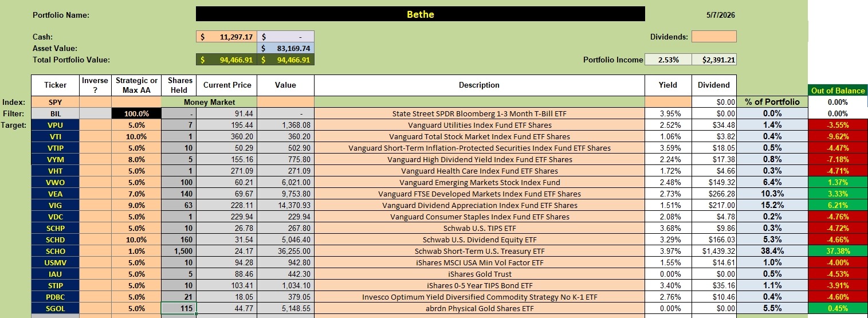Select STIP's current price 103.41
The height and width of the screenshot is (318, 868).
(227, 285)
